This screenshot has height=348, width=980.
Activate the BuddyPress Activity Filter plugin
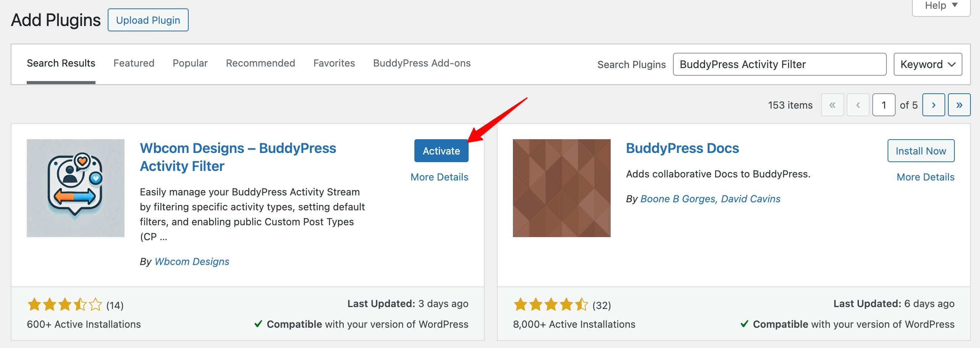coord(441,151)
